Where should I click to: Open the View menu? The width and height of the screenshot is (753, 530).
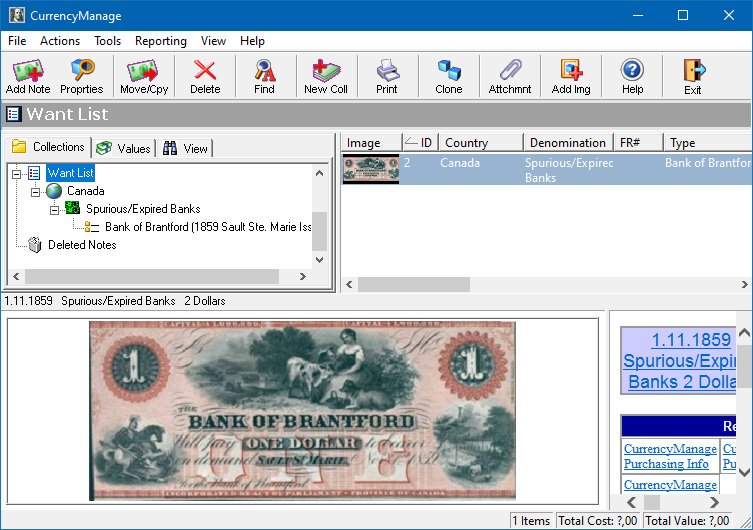[213, 41]
